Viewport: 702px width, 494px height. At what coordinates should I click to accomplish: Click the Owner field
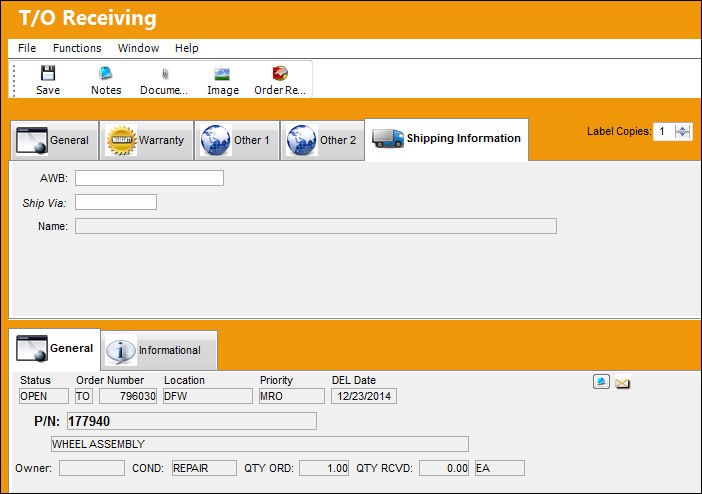[x=92, y=468]
